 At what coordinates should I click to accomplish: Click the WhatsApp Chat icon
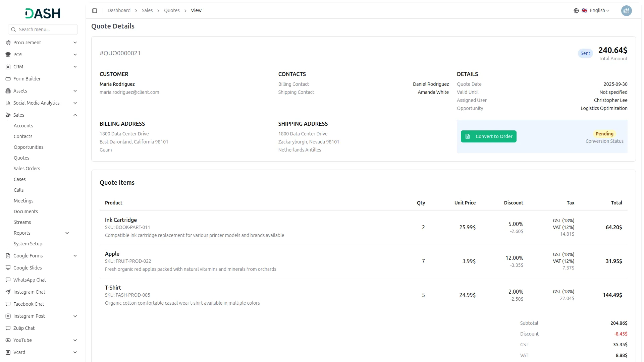[x=8, y=280]
